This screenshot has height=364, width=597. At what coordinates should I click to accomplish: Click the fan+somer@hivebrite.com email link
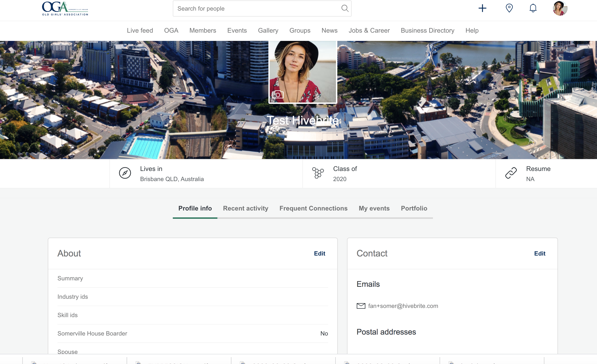coord(403,306)
